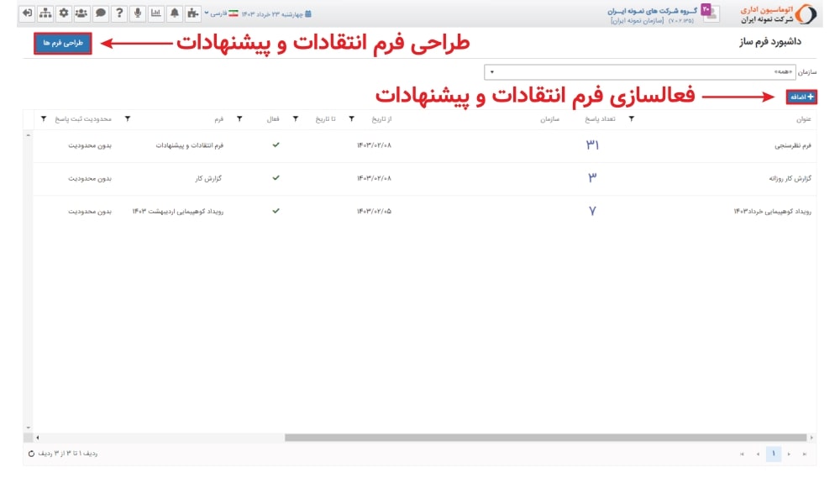Viewport: 840px width, 504px height.
Task: Open the notifications bell icon
Action: [x=175, y=13]
